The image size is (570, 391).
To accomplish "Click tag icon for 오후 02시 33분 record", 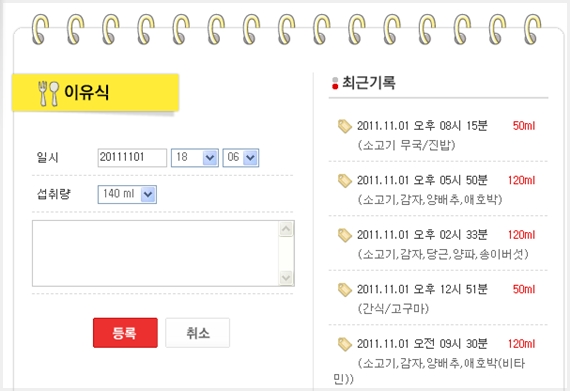I will pos(344,235).
